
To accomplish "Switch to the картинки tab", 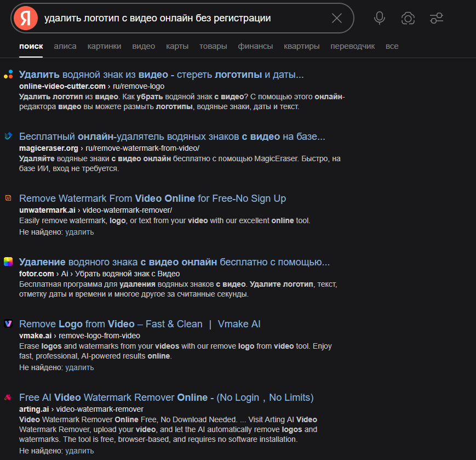I will (104, 46).
